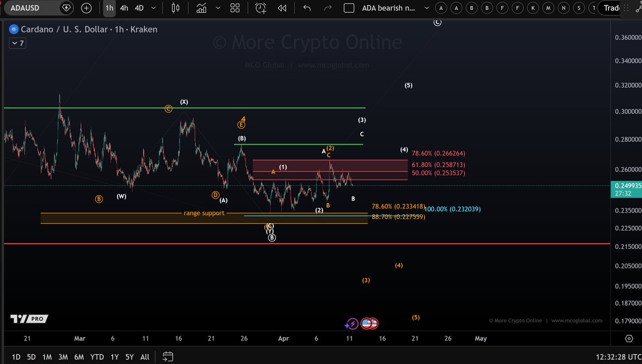The width and height of the screenshot is (642, 364).
Task: Select the 1h interval button
Action: (x=109, y=8)
